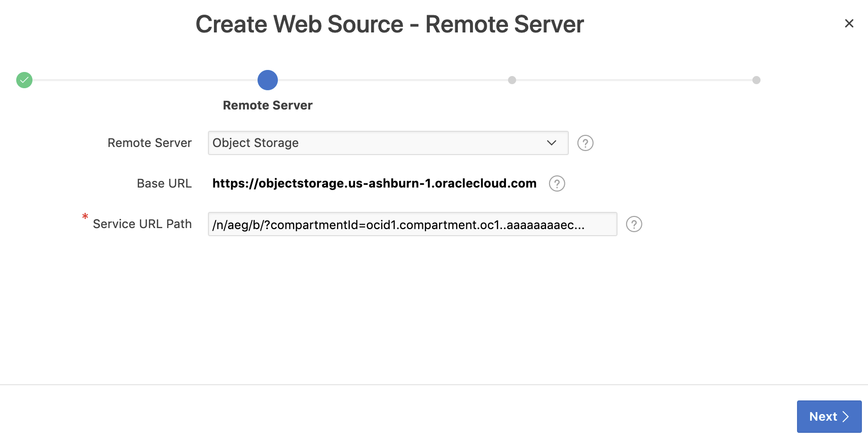Jump to the third wizard step dot

(512, 80)
